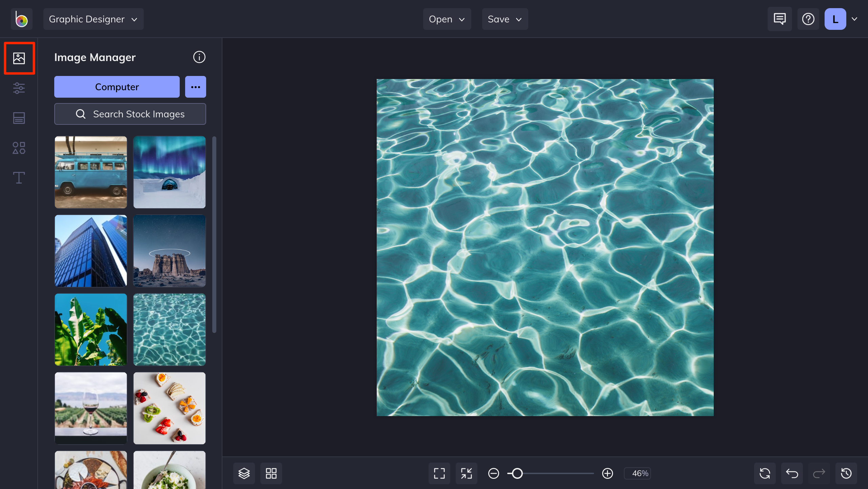Open the Templates panel icon
The image size is (868, 489).
(19, 118)
